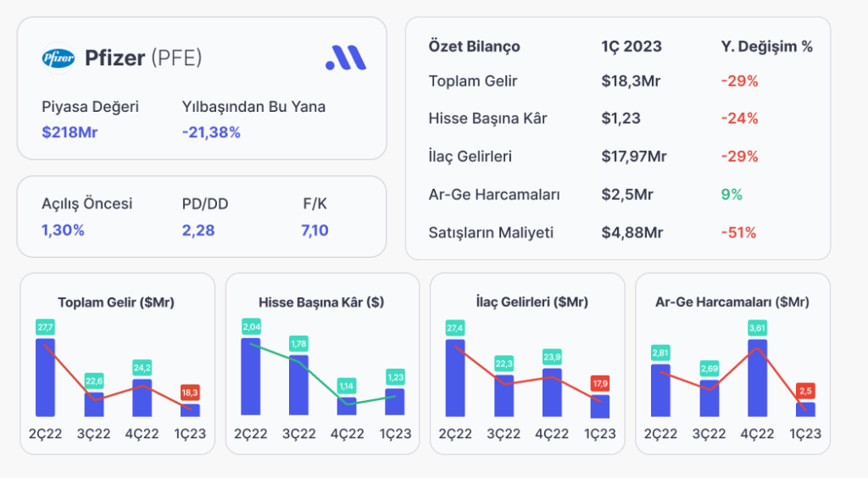The image size is (868, 478).
Task: Select the Y. Değişim % column header
Action: 766,47
